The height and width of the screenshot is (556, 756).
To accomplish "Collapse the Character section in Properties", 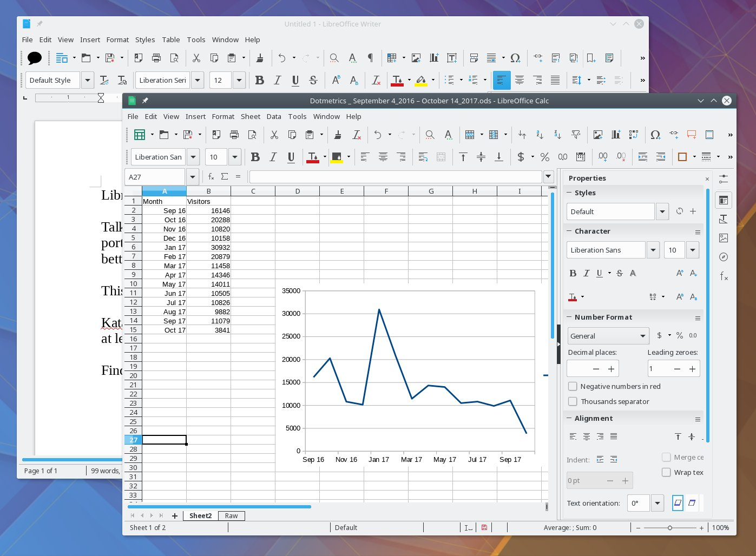I will (569, 231).
